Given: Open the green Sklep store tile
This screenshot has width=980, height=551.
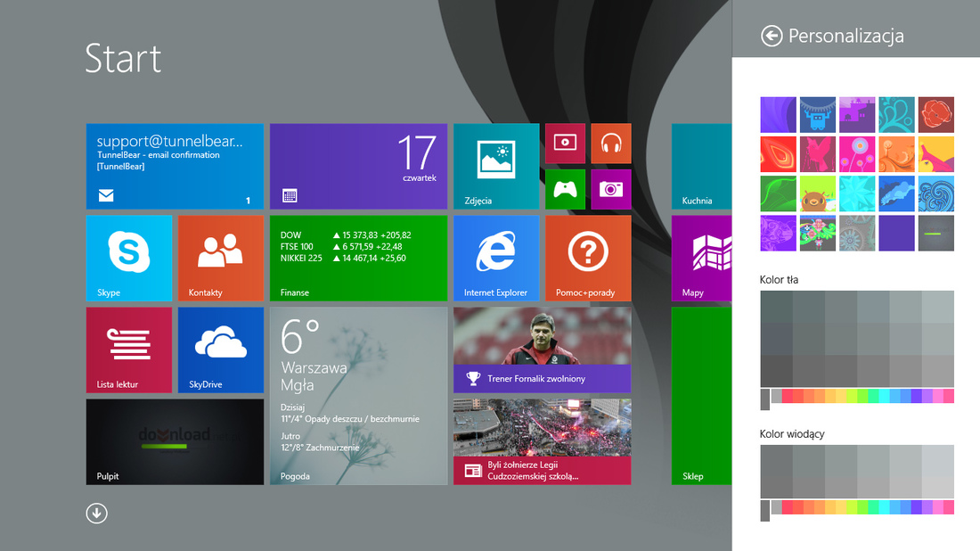Looking at the screenshot, I should pos(701,396).
